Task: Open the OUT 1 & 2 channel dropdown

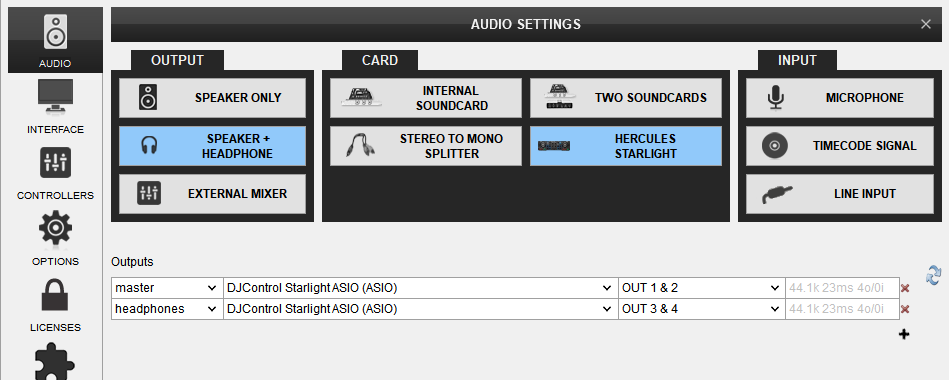Action: (701, 288)
